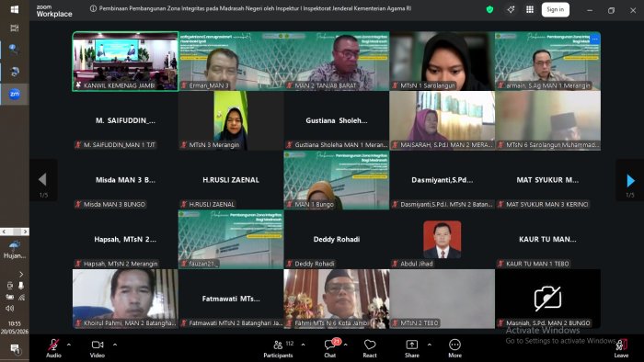Open the Windows Task View icon
This screenshot has width=644, height=362.
(x=15, y=28)
